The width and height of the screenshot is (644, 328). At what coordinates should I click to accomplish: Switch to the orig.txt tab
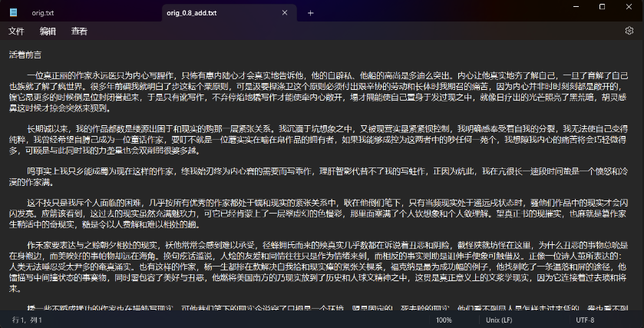43,13
